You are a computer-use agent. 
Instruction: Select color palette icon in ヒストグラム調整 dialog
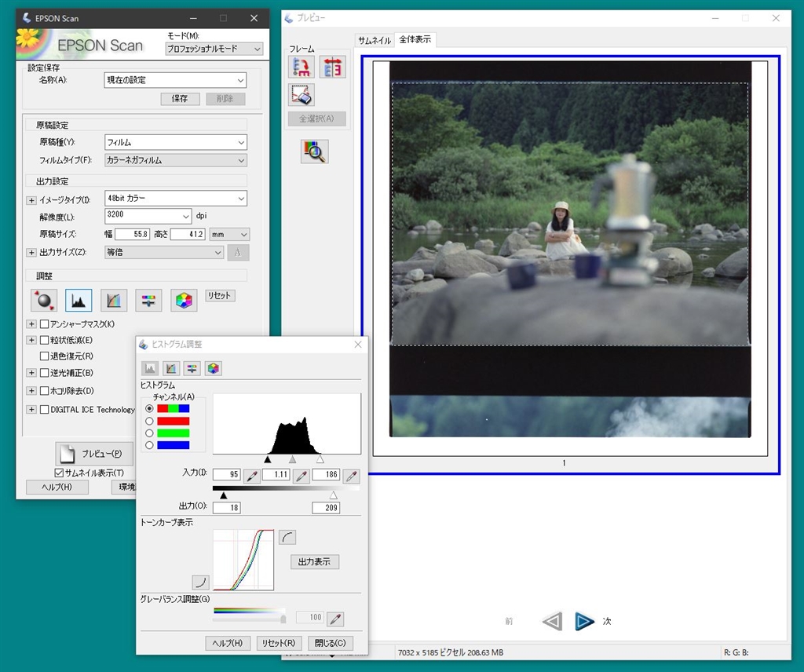point(214,368)
